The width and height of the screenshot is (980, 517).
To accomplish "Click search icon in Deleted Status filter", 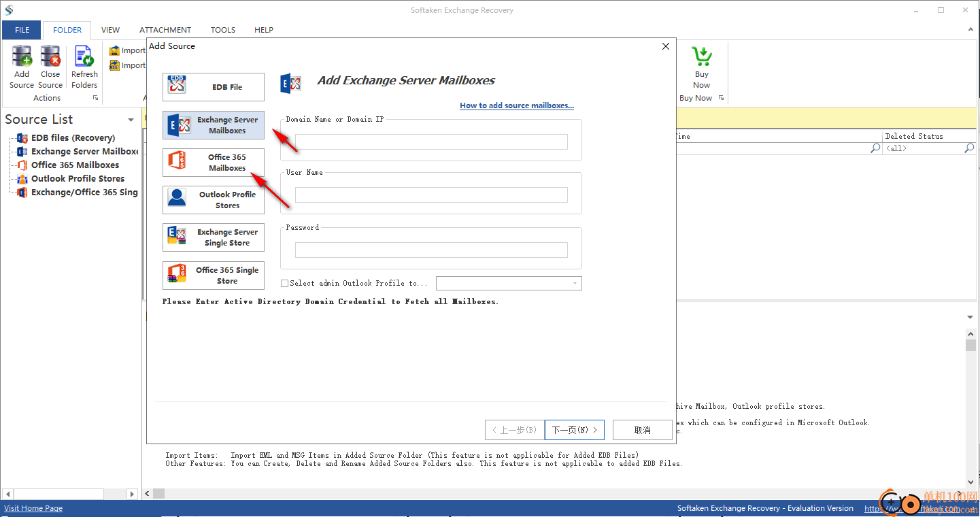I will click(969, 148).
